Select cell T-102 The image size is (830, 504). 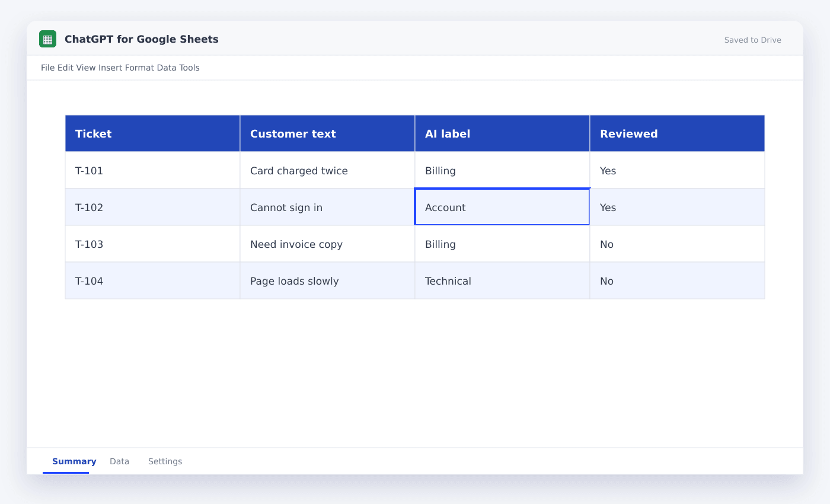coord(153,207)
